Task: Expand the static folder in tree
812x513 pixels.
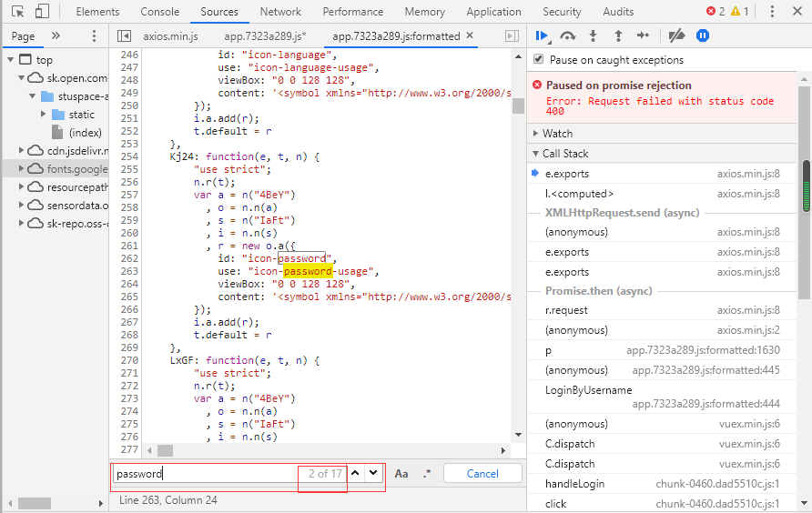Action: click(x=44, y=114)
